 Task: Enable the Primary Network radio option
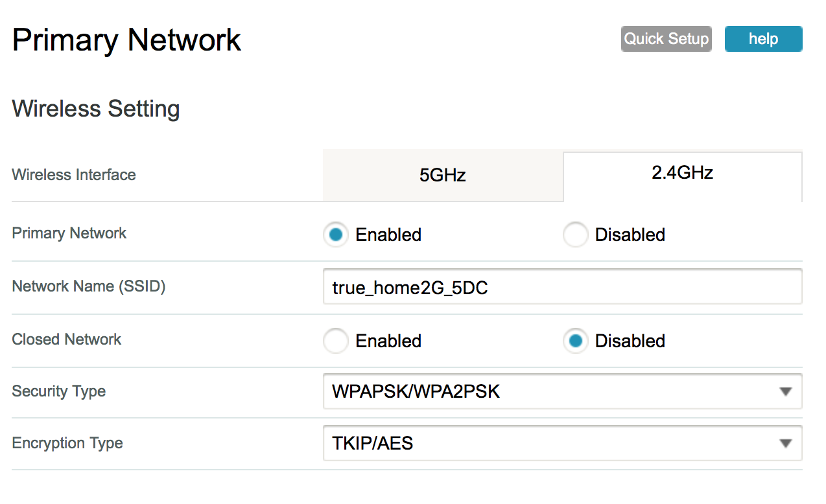pos(336,235)
